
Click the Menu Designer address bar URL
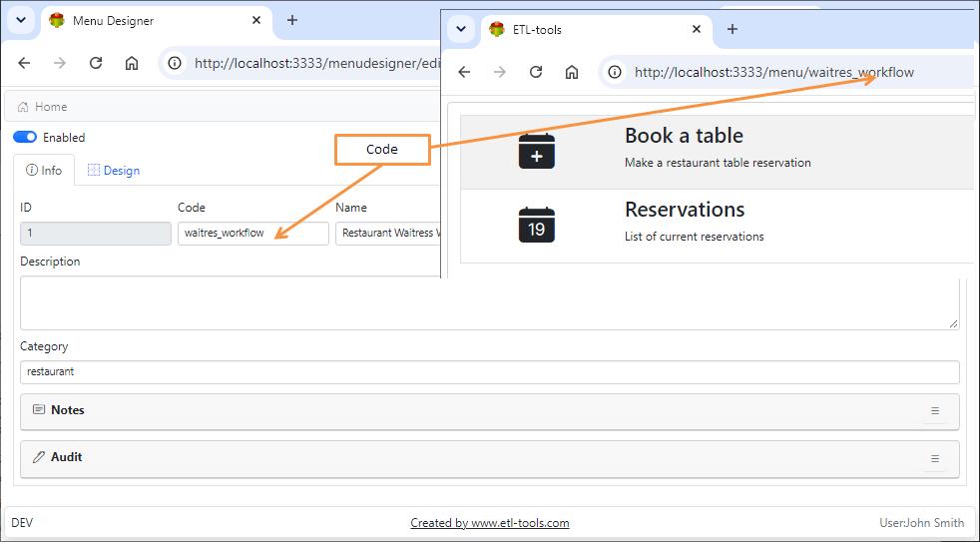[317, 63]
